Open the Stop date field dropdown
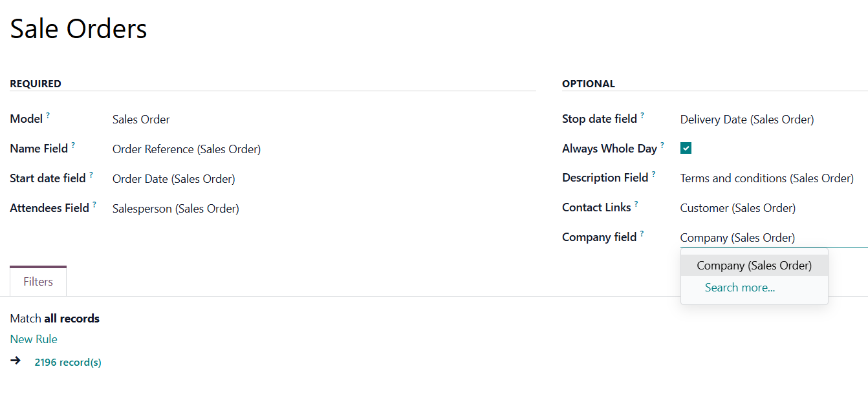This screenshot has width=868, height=411. point(746,120)
